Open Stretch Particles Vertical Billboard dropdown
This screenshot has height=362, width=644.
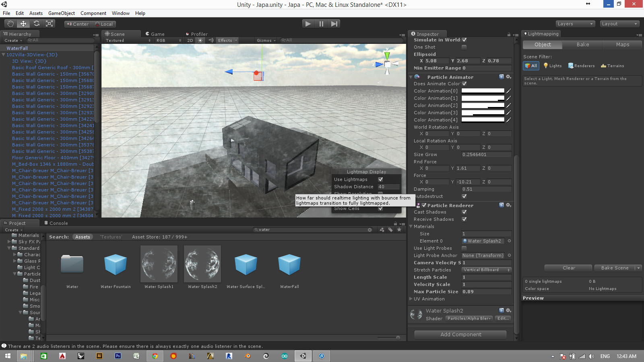click(486, 270)
